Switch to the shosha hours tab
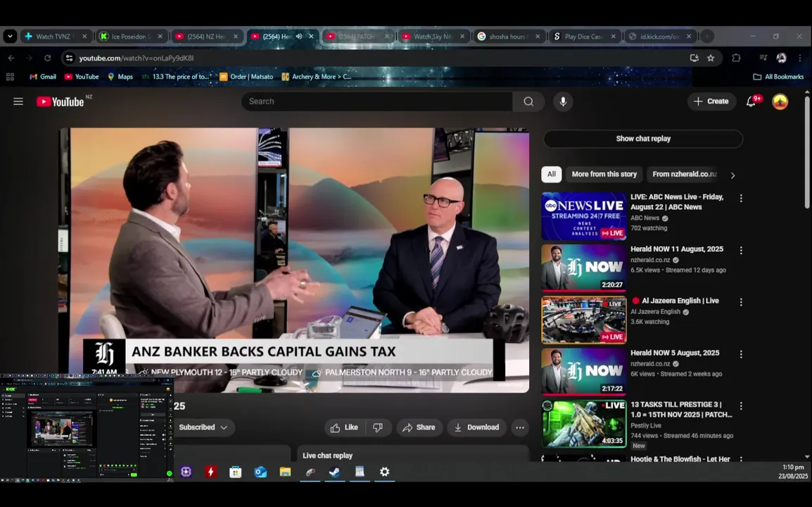Screen dimensions: 812x507 click(x=509, y=37)
